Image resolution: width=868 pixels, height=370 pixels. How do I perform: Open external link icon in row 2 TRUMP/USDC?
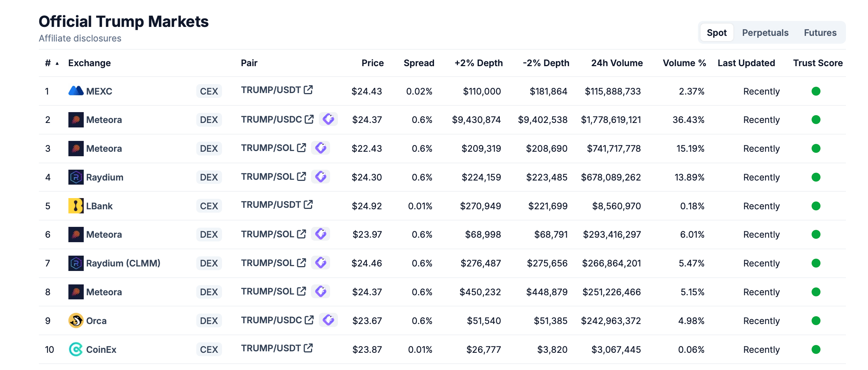click(309, 119)
